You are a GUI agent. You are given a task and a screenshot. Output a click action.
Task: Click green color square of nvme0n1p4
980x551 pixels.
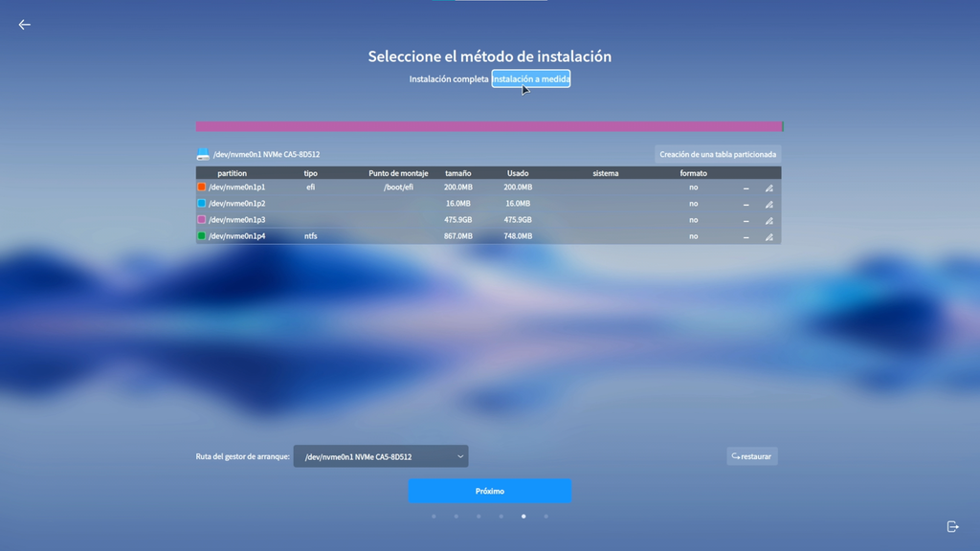point(201,235)
